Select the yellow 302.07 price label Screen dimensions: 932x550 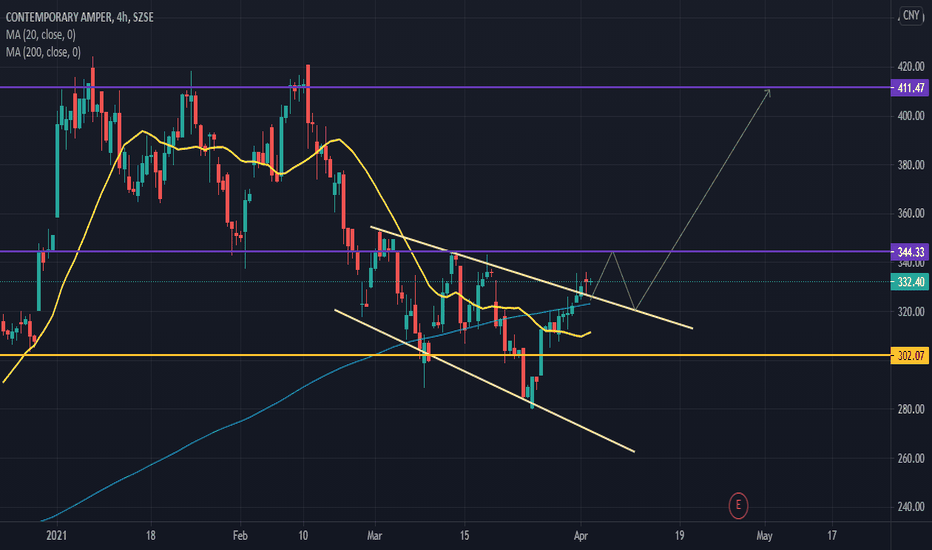(x=910, y=356)
